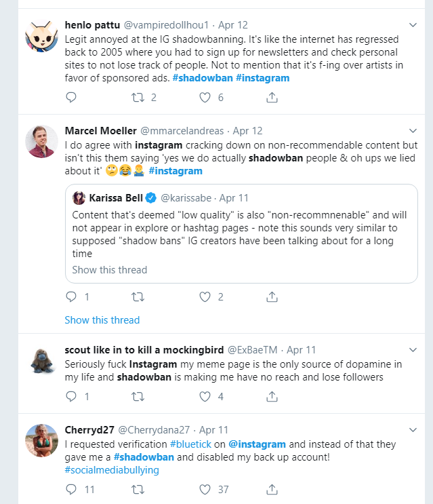Open #socialmediabullying hashtag link

click(x=112, y=470)
